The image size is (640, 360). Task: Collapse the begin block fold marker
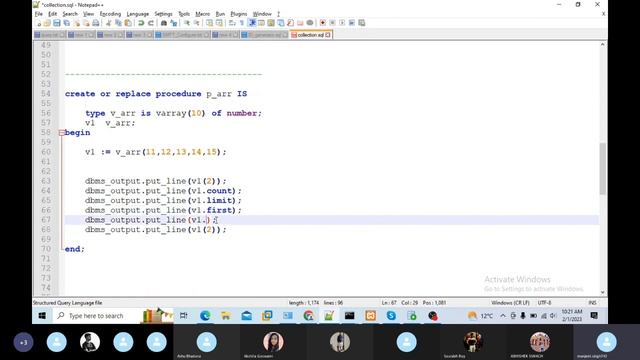click(x=62, y=133)
